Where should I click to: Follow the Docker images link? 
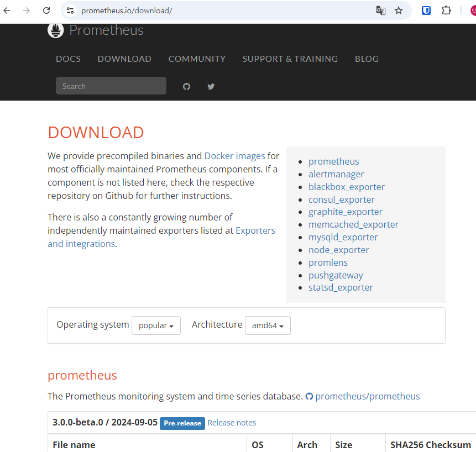click(234, 156)
